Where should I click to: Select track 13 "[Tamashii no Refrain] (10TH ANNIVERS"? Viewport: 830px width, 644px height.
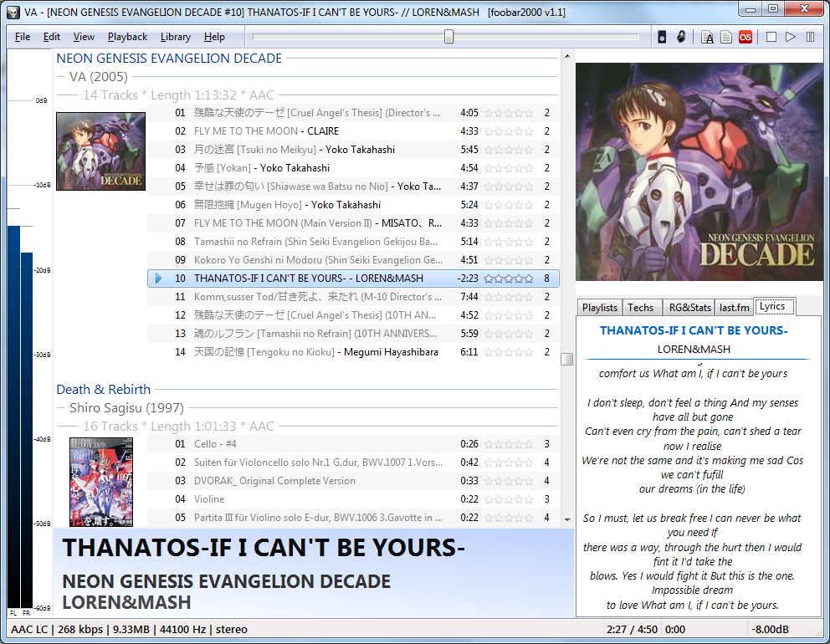(353, 334)
